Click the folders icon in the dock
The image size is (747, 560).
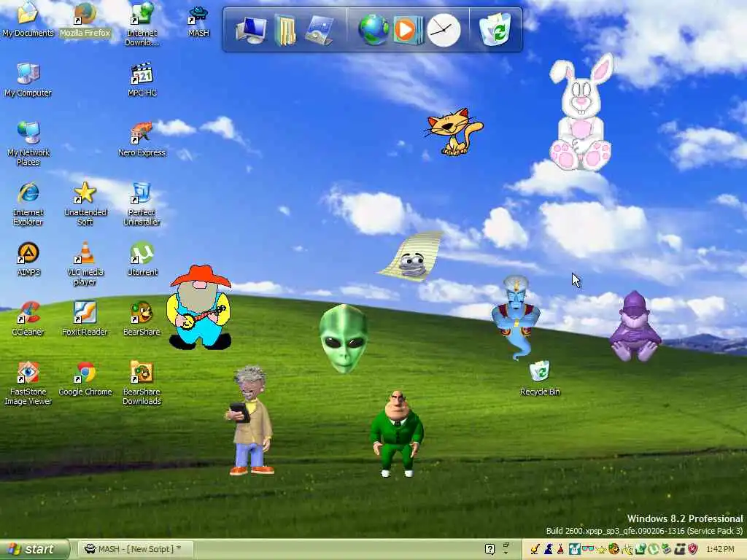[x=285, y=31]
